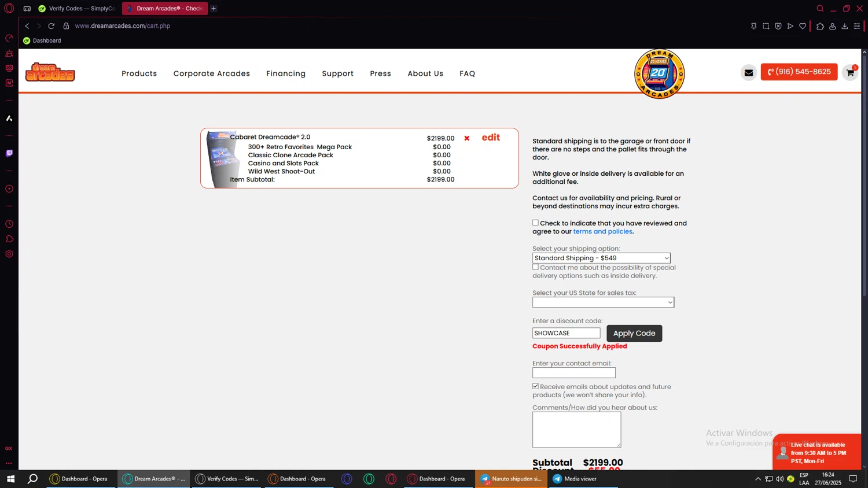
Task: Open the Products menu
Action: 139,73
